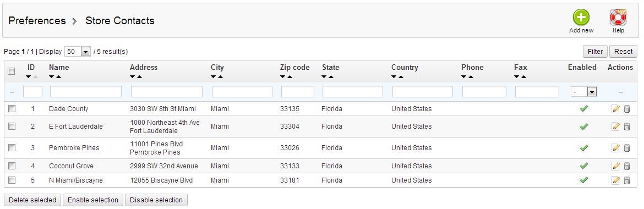Focus the City filter input field
This screenshot has height=209, width=644.
point(242,91)
